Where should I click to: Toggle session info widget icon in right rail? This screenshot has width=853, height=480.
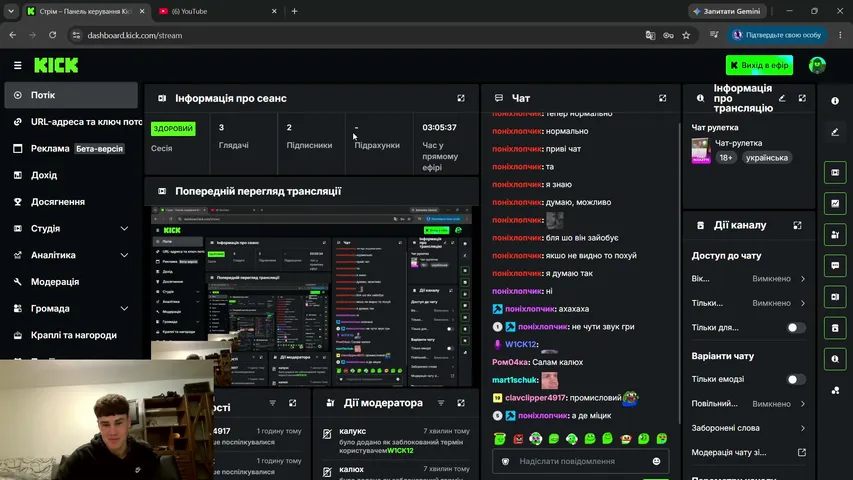pyautogui.click(x=835, y=297)
